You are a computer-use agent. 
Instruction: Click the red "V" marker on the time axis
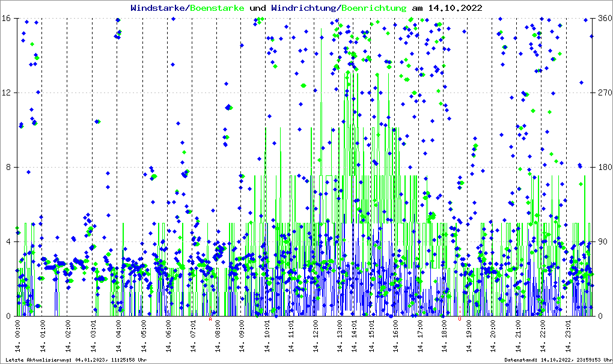coord(460,319)
